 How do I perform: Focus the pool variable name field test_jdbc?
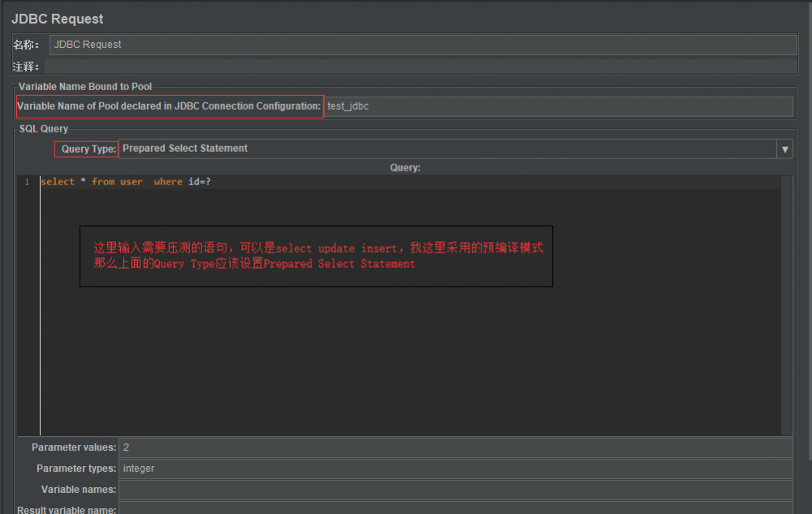559,106
